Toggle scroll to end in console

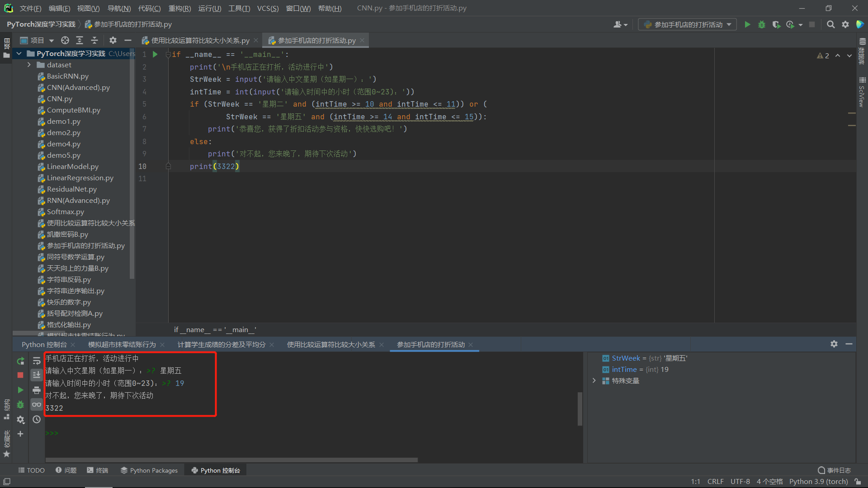tap(37, 375)
